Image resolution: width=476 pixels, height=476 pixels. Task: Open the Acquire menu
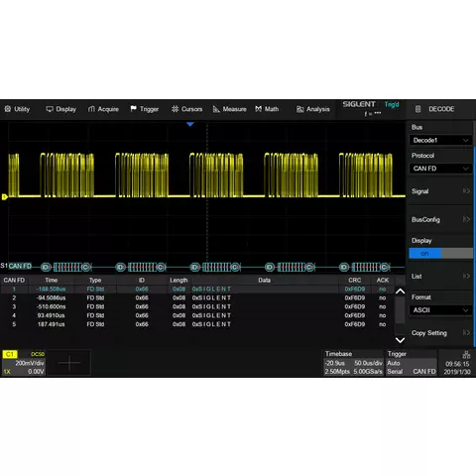tap(103, 109)
